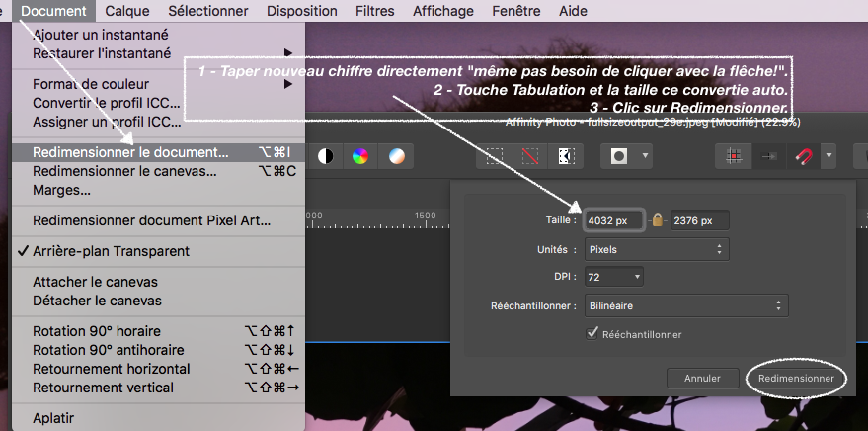The height and width of the screenshot is (431, 868).
Task: Click the Redimensionner button
Action: point(796,379)
